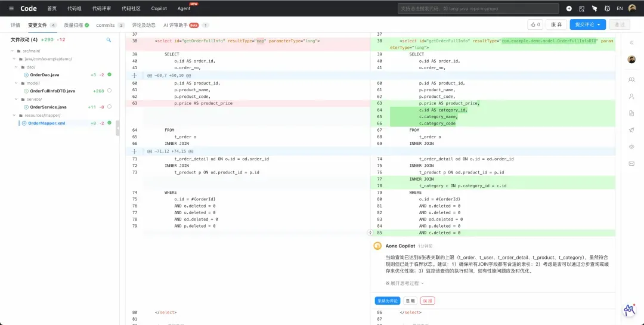Open user avatar in top navigation bar
This screenshot has height=325, width=644.
pos(632,8)
